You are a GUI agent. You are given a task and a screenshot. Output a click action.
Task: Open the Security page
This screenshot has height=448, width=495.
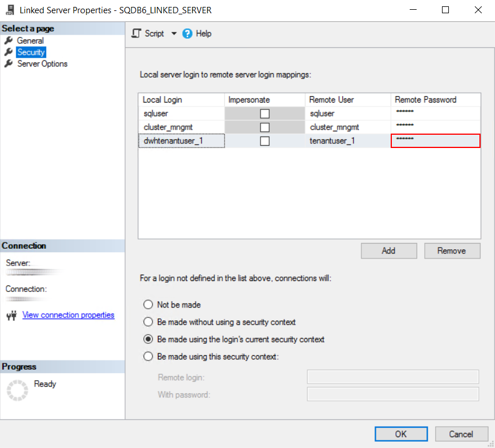click(31, 52)
